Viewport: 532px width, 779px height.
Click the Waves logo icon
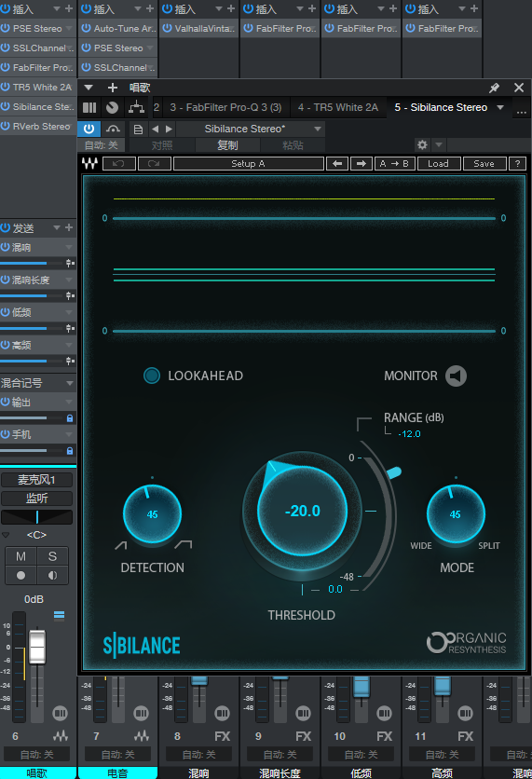tap(89, 163)
